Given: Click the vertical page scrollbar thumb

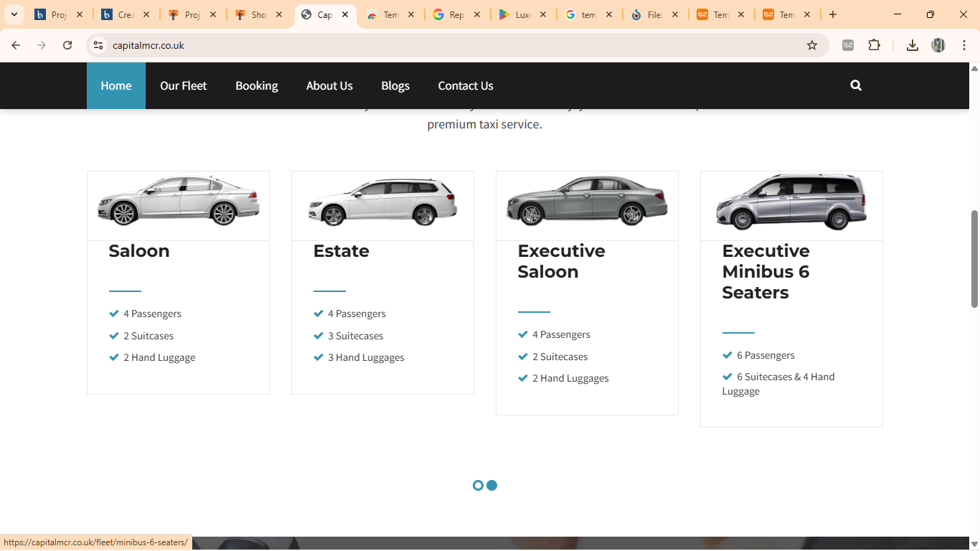Looking at the screenshot, I should [x=974, y=258].
